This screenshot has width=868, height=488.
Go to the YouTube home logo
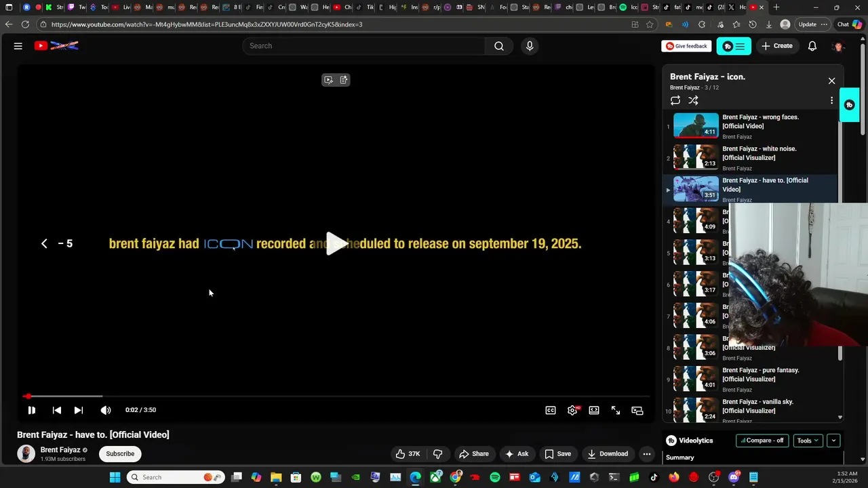pos(56,46)
